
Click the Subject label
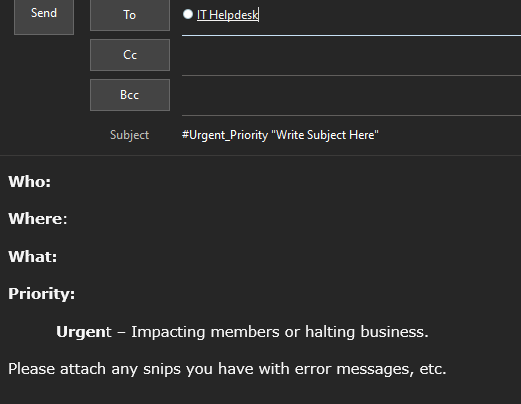pyautogui.click(x=129, y=135)
